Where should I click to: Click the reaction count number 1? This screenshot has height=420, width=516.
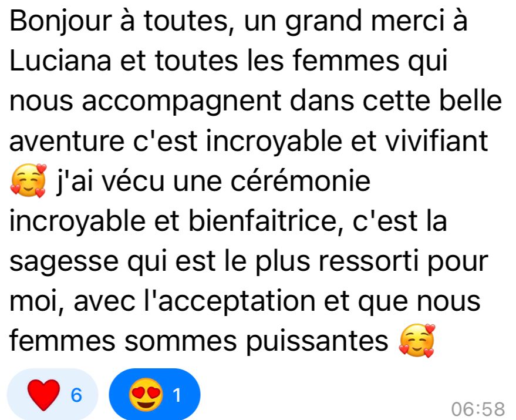point(177,395)
